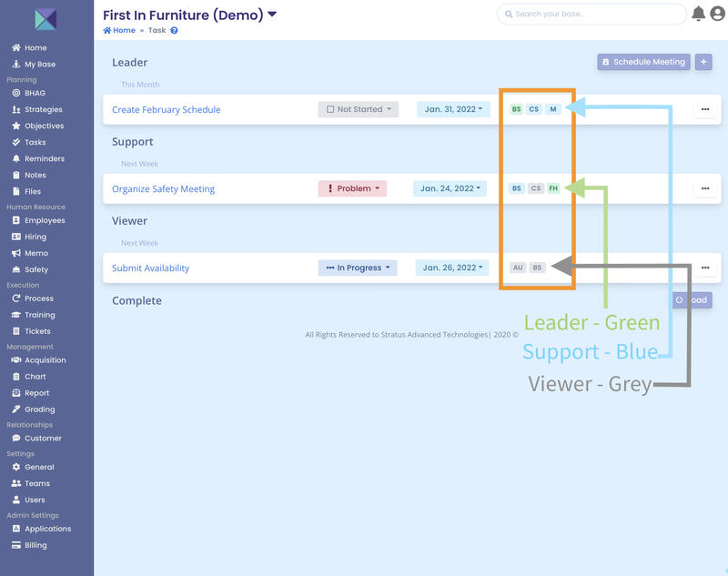728x576 pixels.
Task: Click the Objectives star icon
Action: point(16,126)
